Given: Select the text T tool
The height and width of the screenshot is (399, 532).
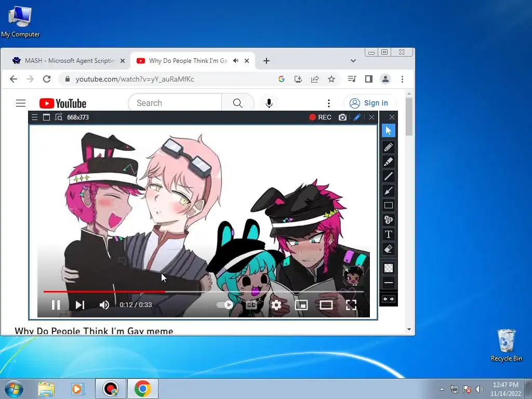Looking at the screenshot, I should coord(389,234).
